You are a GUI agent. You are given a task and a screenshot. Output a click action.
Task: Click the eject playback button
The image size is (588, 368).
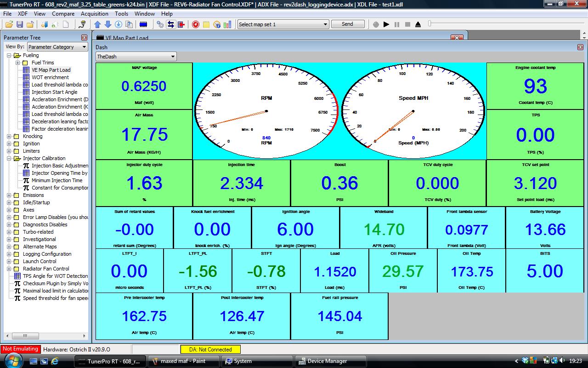click(418, 24)
